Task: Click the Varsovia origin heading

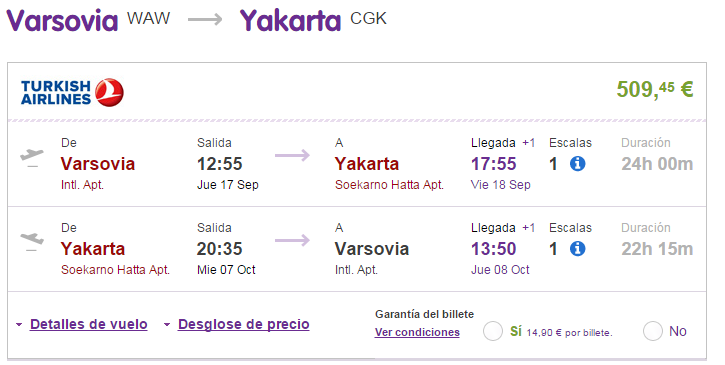Action: point(62,21)
